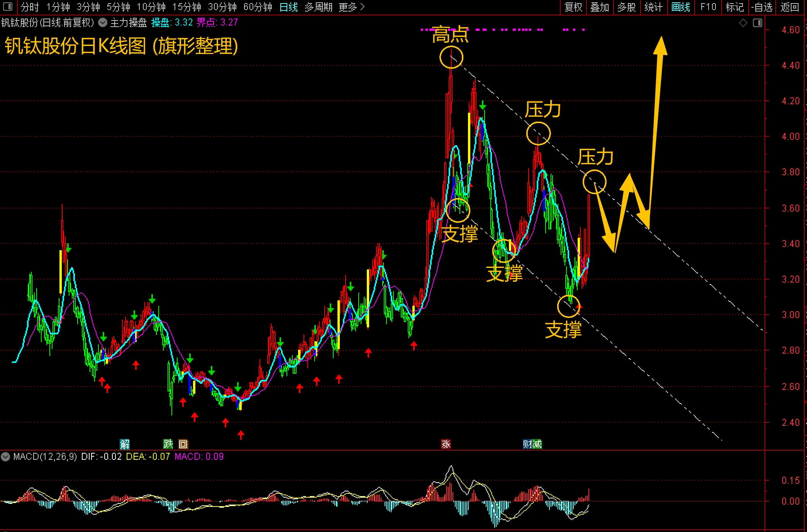Click the 2.40 price axis label
Screen dimensions: 807x532
790,422
